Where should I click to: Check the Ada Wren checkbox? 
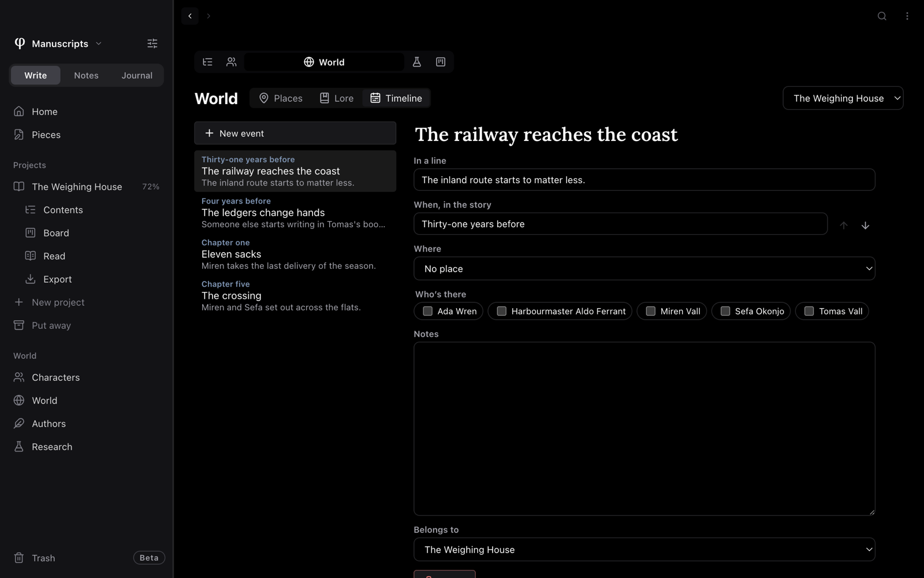click(x=428, y=311)
